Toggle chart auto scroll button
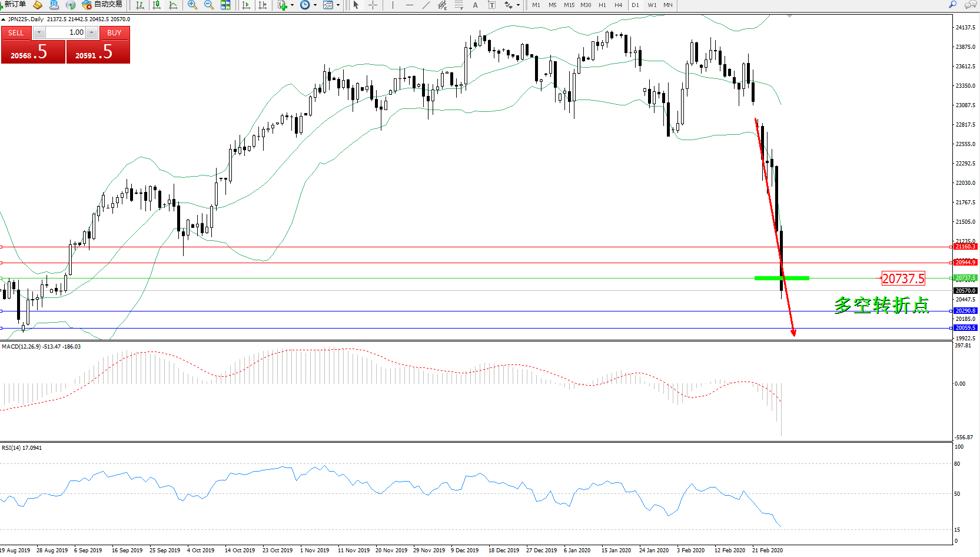 pyautogui.click(x=246, y=5)
